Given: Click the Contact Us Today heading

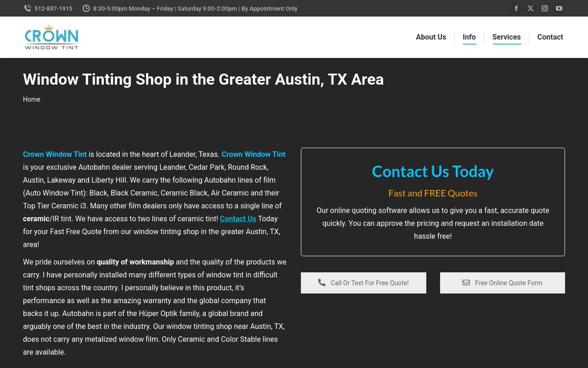Looking at the screenshot, I should (433, 171).
